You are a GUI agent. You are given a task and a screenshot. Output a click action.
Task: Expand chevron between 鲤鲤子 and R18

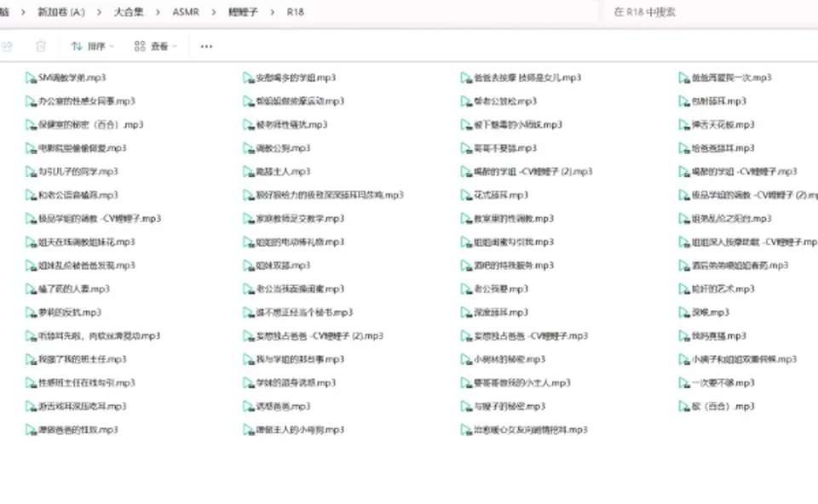click(x=273, y=12)
